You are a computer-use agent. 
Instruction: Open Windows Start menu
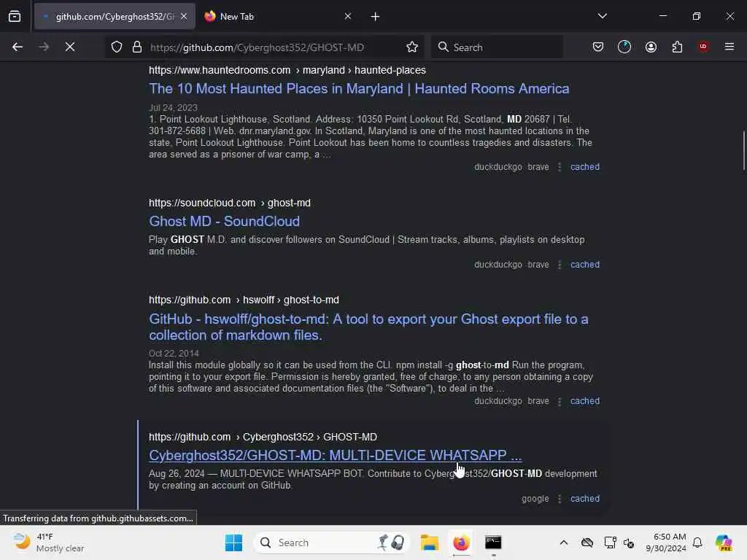[x=234, y=542]
